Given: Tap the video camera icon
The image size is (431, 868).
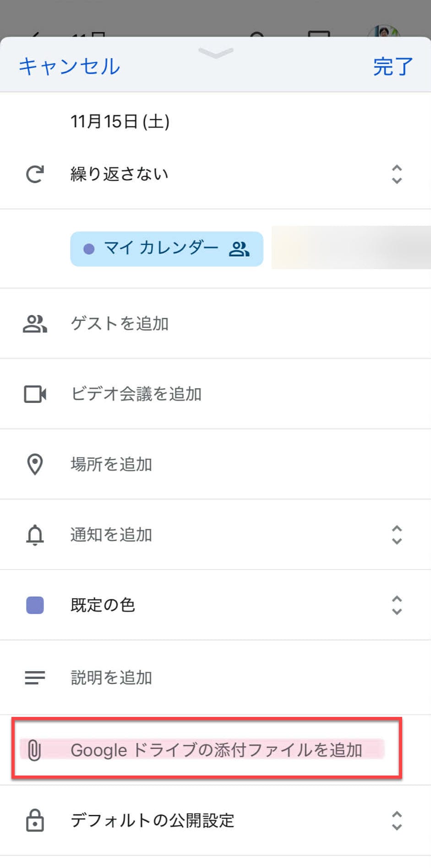Looking at the screenshot, I should coord(35,394).
